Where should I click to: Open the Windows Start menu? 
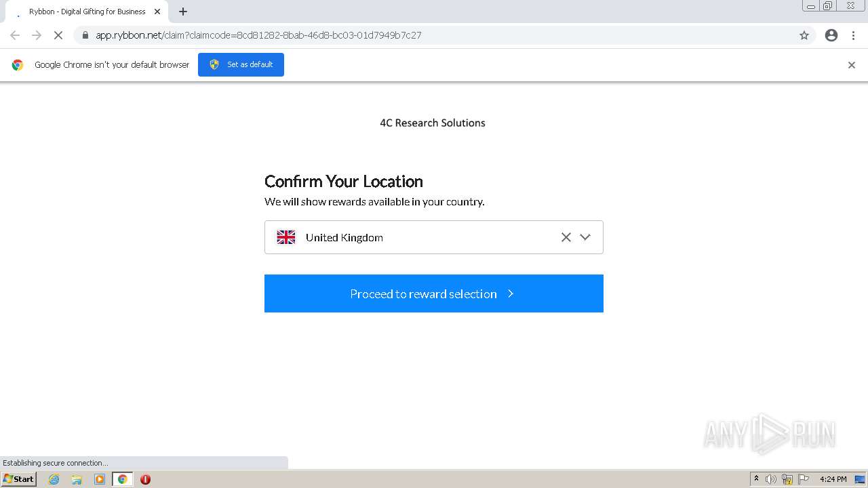pos(18,479)
